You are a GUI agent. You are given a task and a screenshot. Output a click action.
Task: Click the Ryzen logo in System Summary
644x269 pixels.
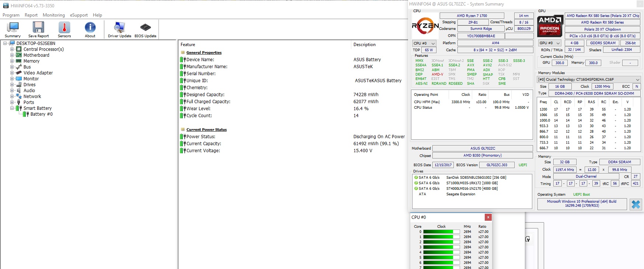[x=425, y=25]
